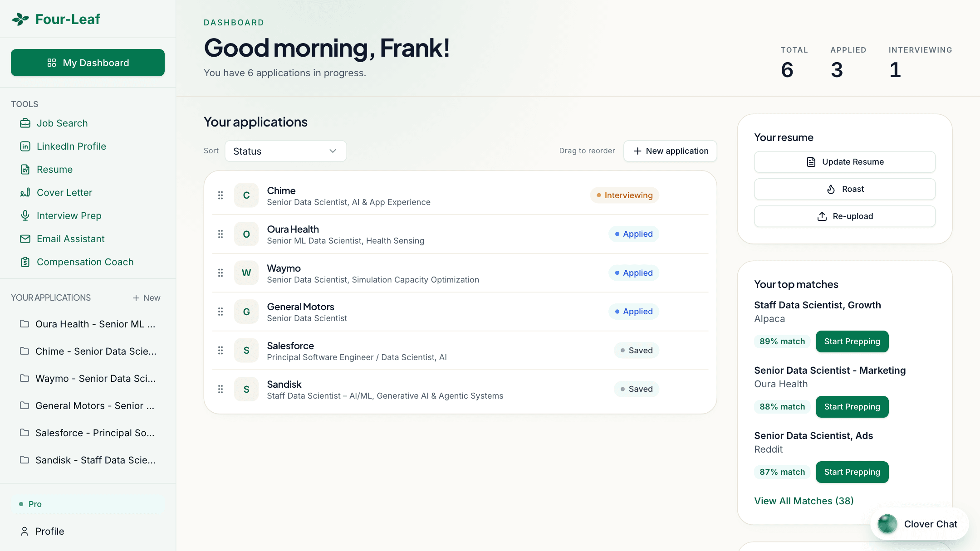Open General Motors - Senior sidebar item
Screen dimensions: 980x551
click(88, 406)
